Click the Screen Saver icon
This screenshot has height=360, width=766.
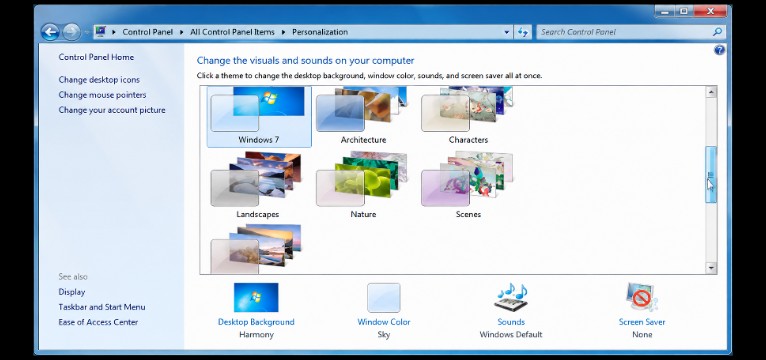[x=642, y=297]
